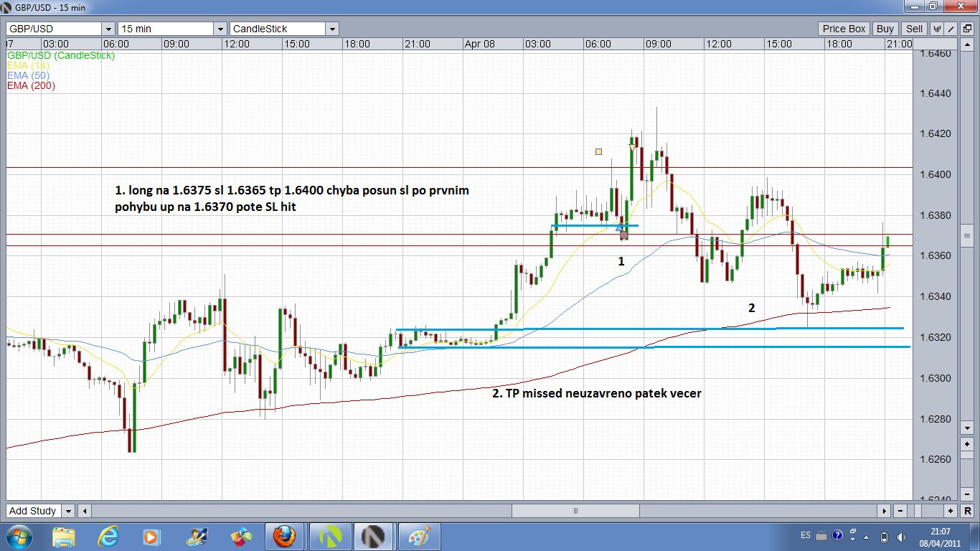Click the on-screen keyboard tray icon

tap(821, 537)
